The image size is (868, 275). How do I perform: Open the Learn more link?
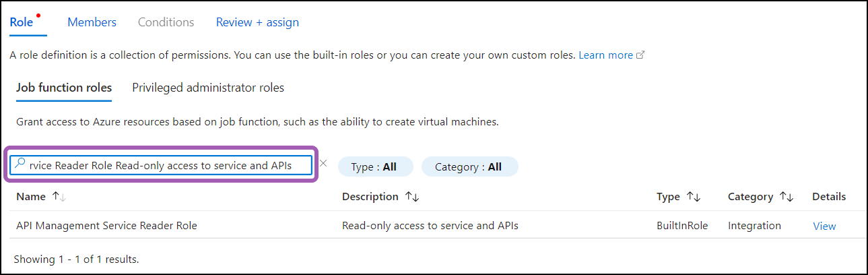click(x=605, y=55)
